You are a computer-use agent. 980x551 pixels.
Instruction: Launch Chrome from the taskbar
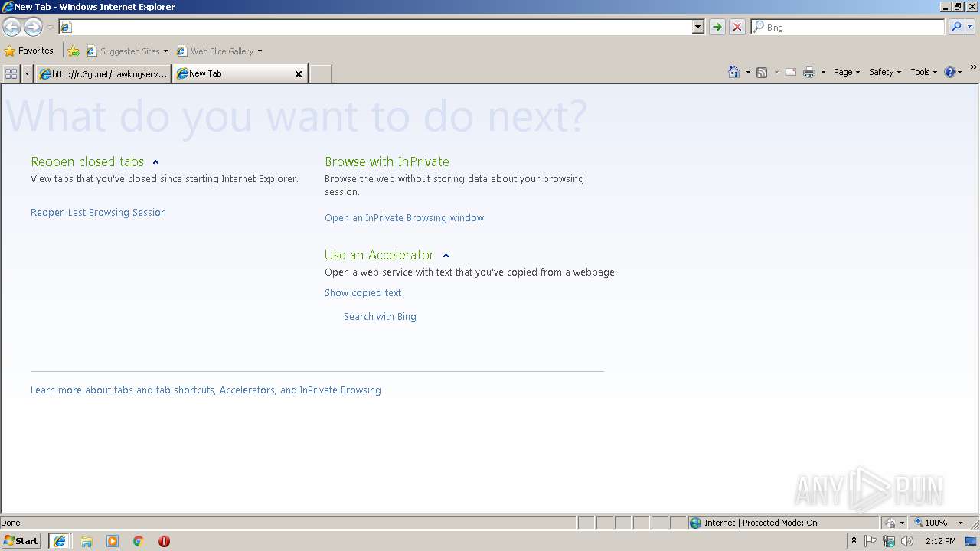coord(139,541)
